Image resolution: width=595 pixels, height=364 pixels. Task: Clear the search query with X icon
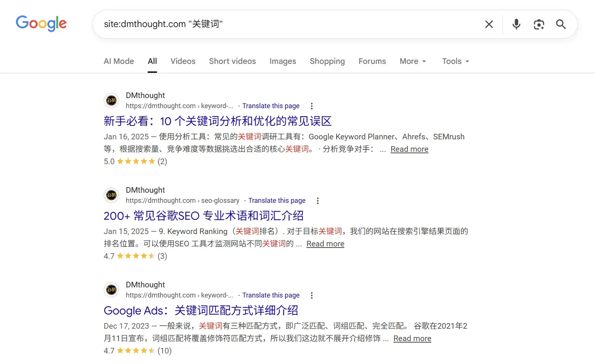489,24
